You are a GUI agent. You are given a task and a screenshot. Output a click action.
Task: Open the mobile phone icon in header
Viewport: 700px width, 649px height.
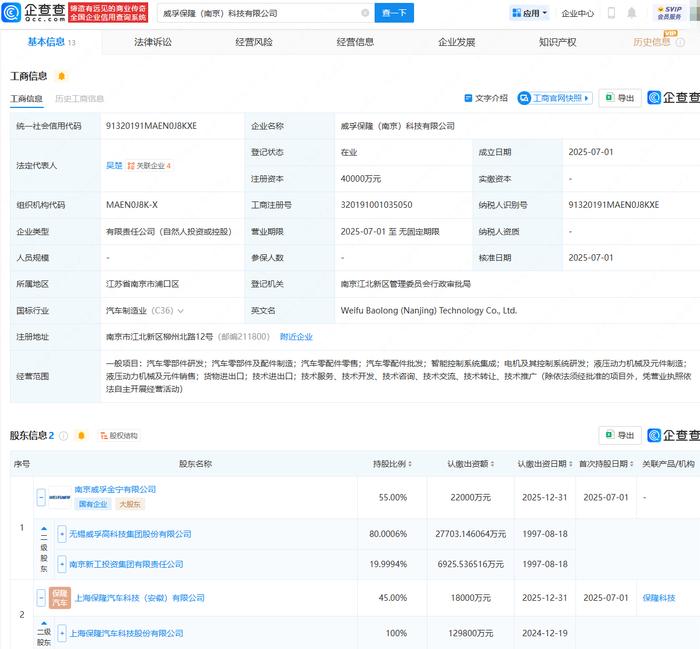pos(612,13)
